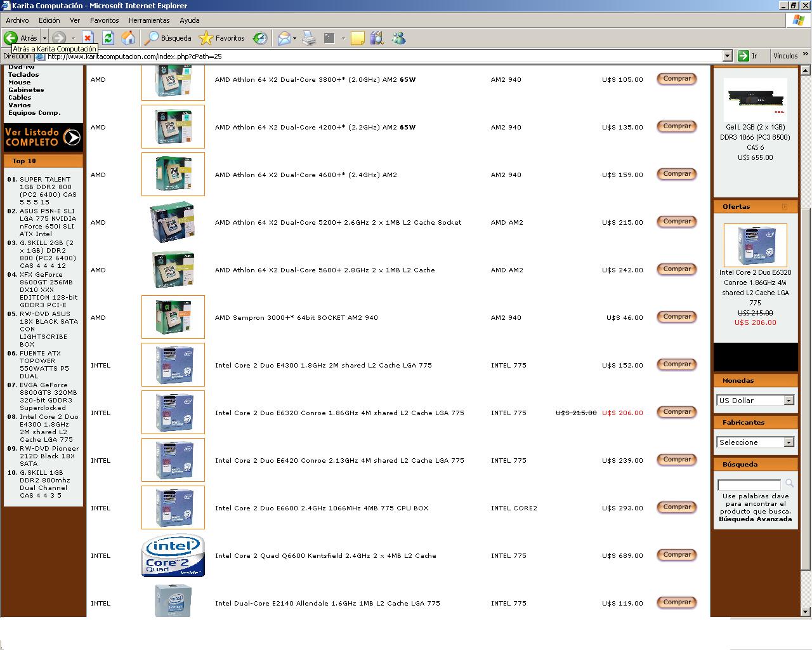This screenshot has width=812, height=650.
Task: Click the Ofertas header arrow icon
Action: (x=785, y=207)
